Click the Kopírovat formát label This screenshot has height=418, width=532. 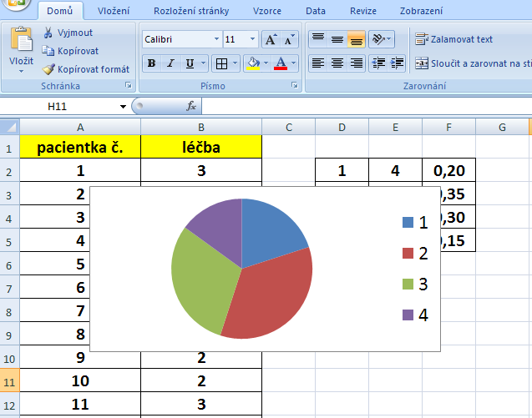(94, 69)
